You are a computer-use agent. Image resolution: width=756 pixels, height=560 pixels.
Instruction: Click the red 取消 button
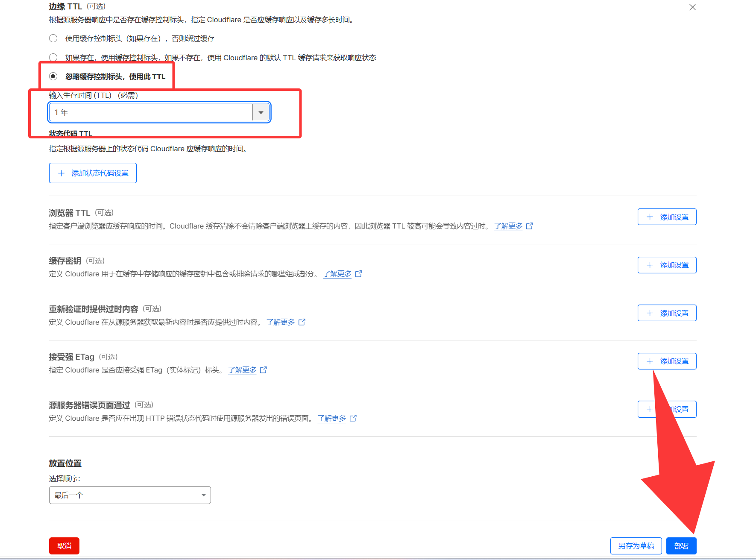(64, 546)
